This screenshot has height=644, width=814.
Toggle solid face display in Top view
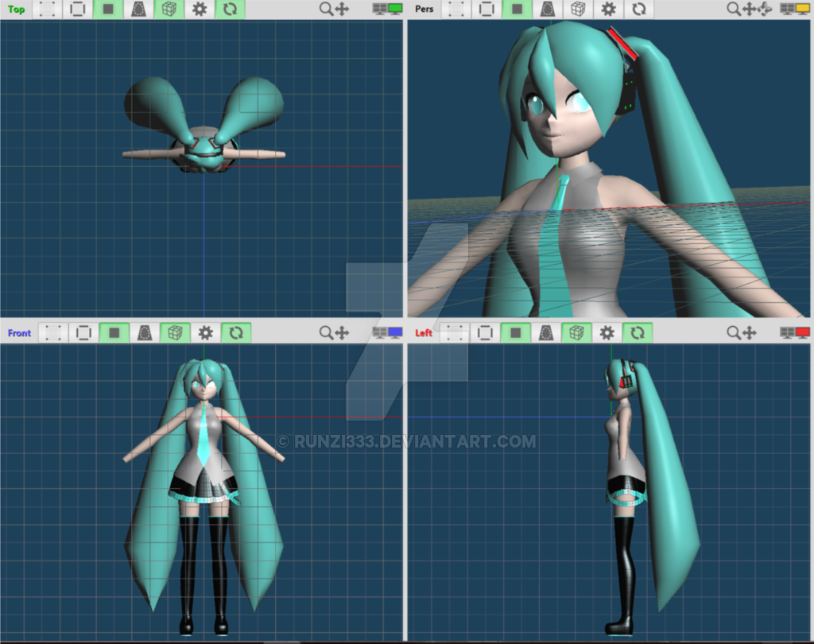pos(108,9)
